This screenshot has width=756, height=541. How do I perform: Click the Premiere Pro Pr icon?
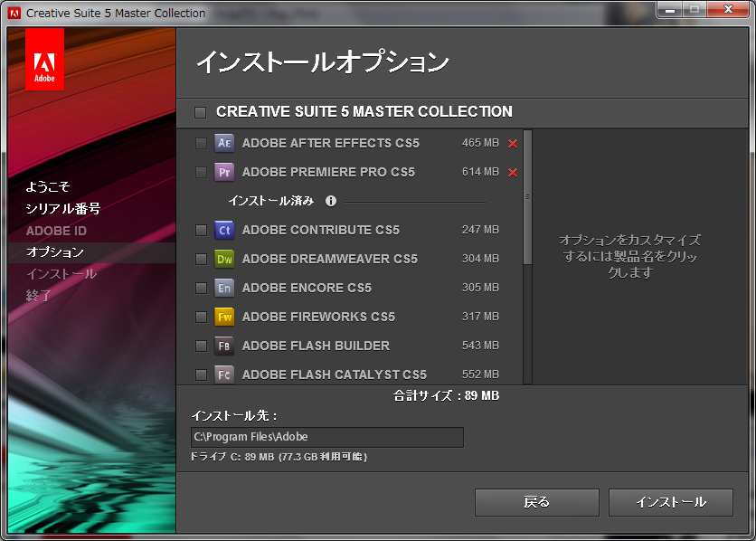[224, 172]
